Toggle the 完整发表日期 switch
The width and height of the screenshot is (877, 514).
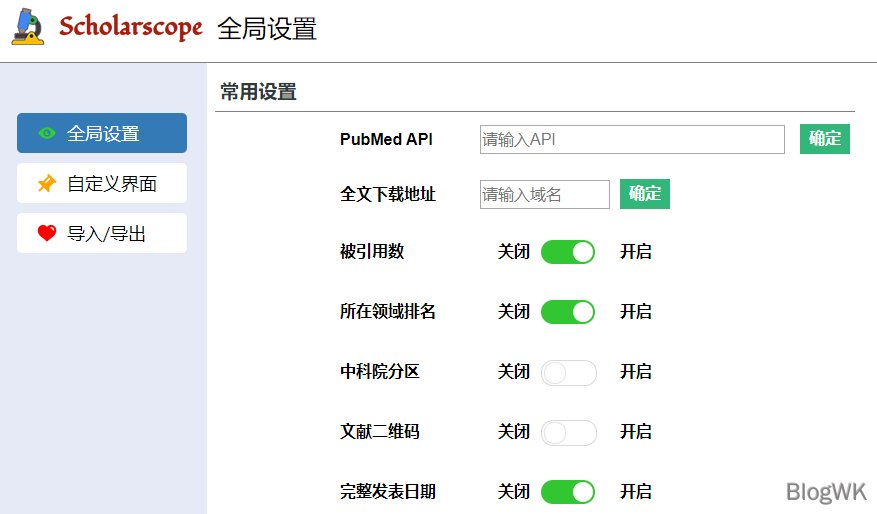(x=568, y=492)
